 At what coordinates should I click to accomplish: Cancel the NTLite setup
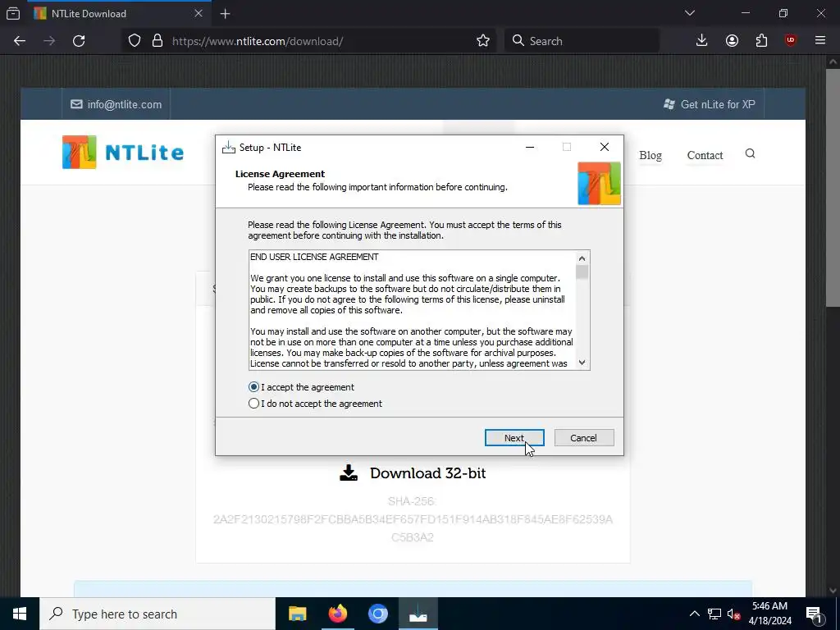[x=583, y=438]
